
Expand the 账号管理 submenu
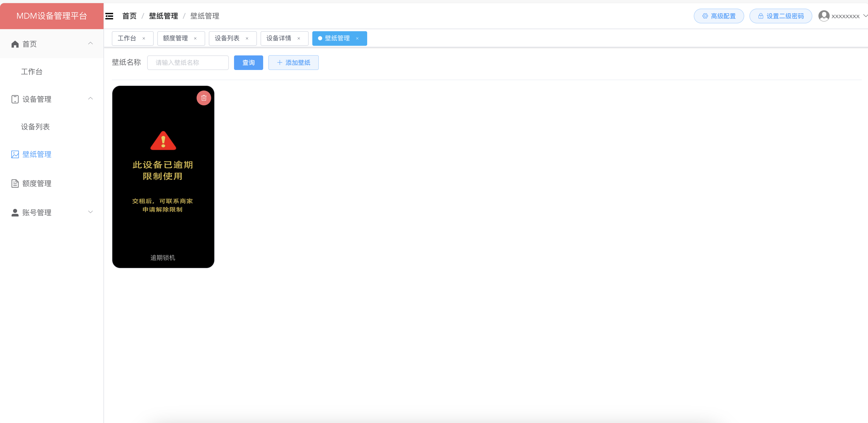tap(90, 212)
